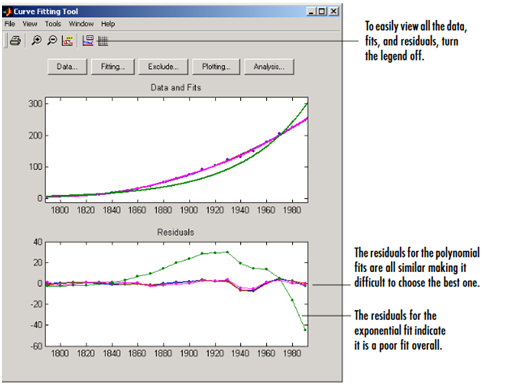The height and width of the screenshot is (385, 521).
Task: Activate the Zoom Out magnifier tool
Action: pyautogui.click(x=52, y=41)
